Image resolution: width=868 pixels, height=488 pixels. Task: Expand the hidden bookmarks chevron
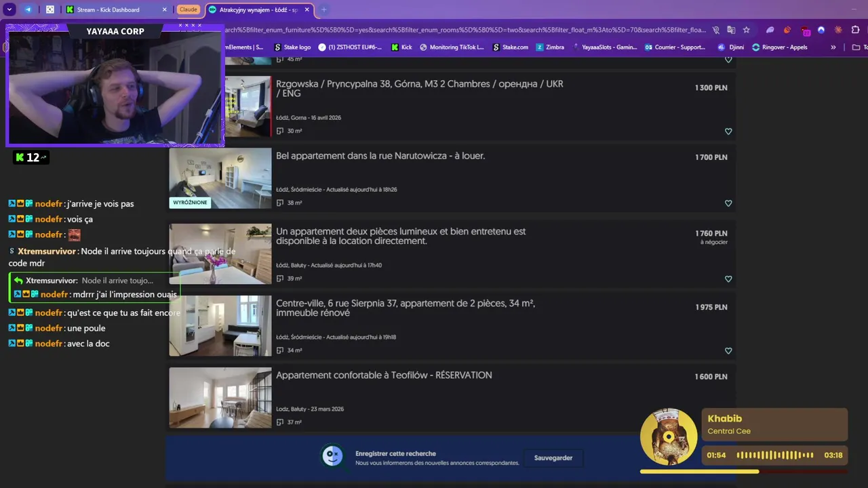click(x=833, y=47)
